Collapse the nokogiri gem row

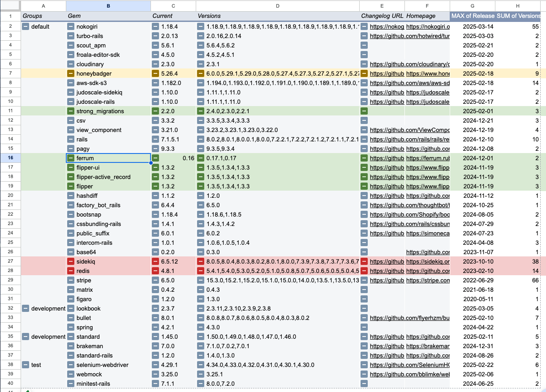click(71, 27)
